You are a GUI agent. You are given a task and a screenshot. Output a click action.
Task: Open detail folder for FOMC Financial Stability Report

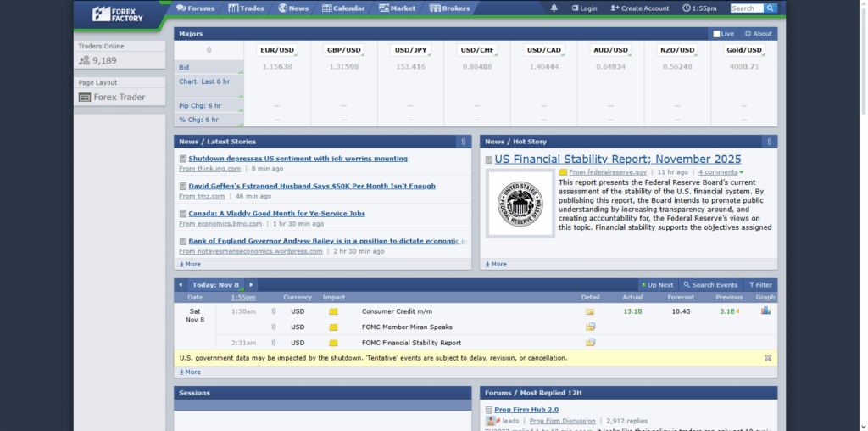[x=590, y=343]
